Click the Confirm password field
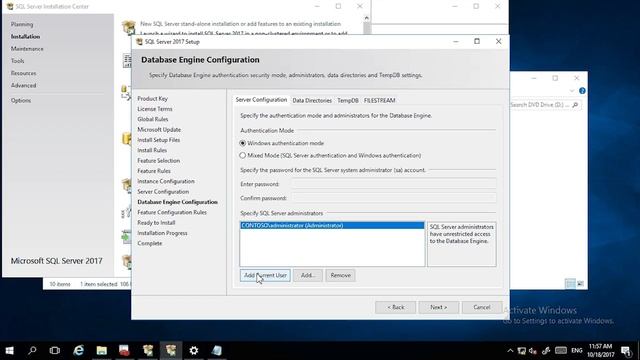This screenshot has width=640, height=360. click(394, 198)
